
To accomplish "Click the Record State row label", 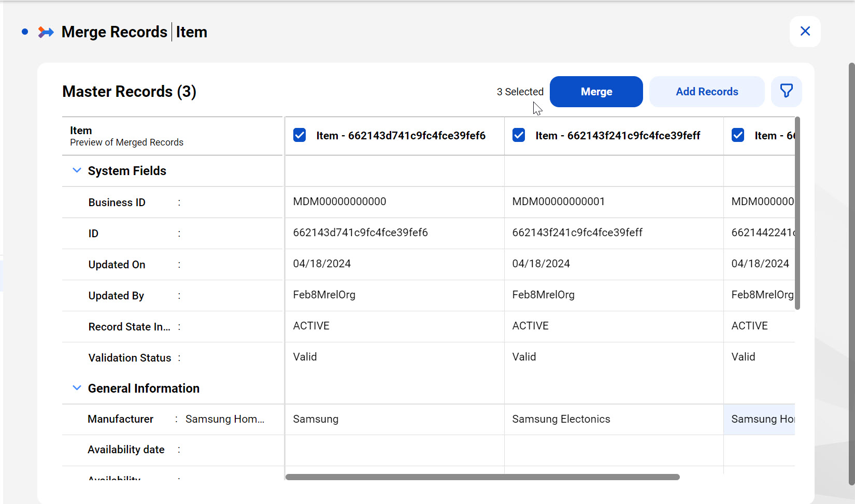I will (129, 327).
